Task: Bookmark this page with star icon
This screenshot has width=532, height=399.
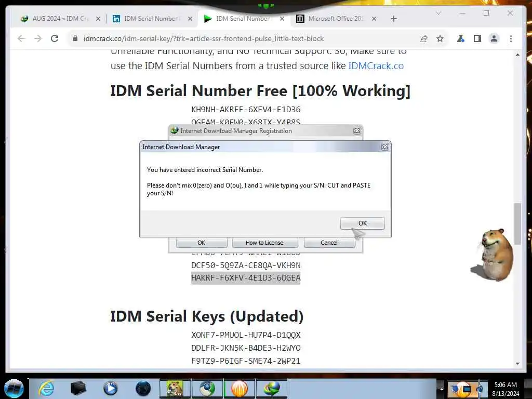Action: click(x=440, y=38)
